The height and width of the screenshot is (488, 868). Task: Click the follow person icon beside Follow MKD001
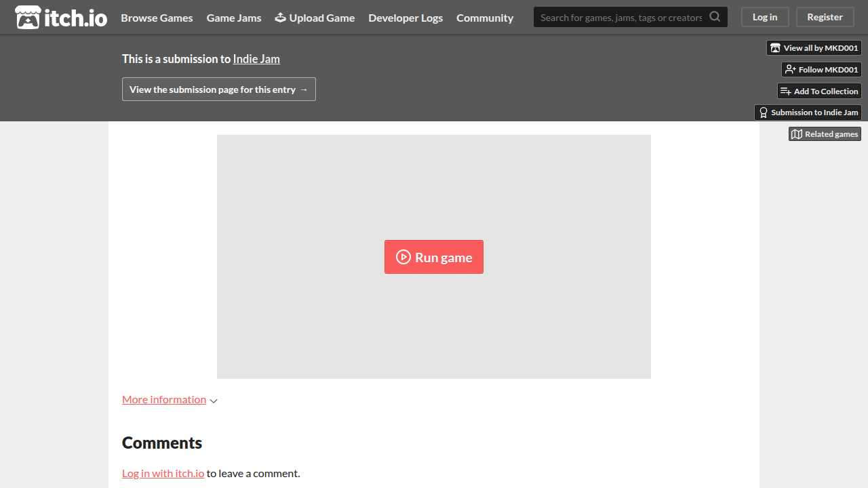(791, 70)
